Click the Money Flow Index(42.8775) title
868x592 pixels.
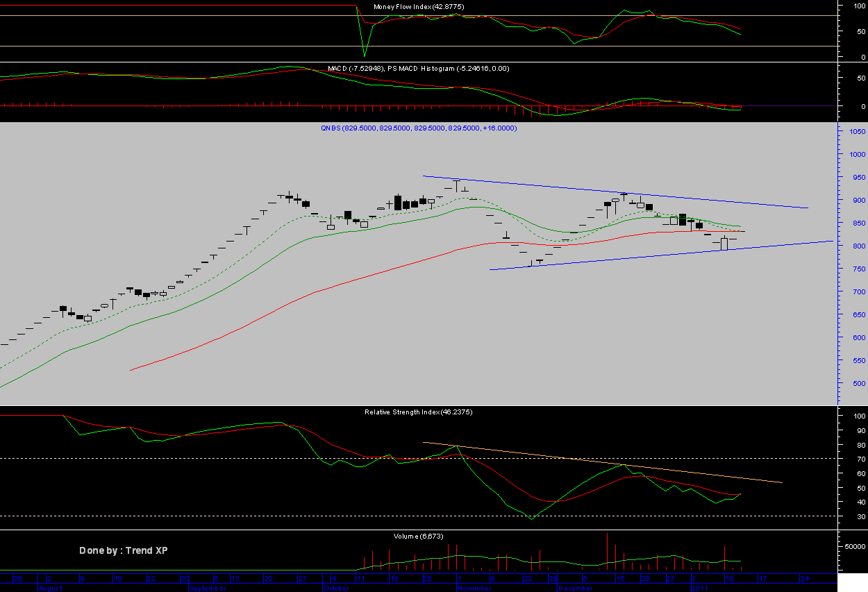click(419, 6)
